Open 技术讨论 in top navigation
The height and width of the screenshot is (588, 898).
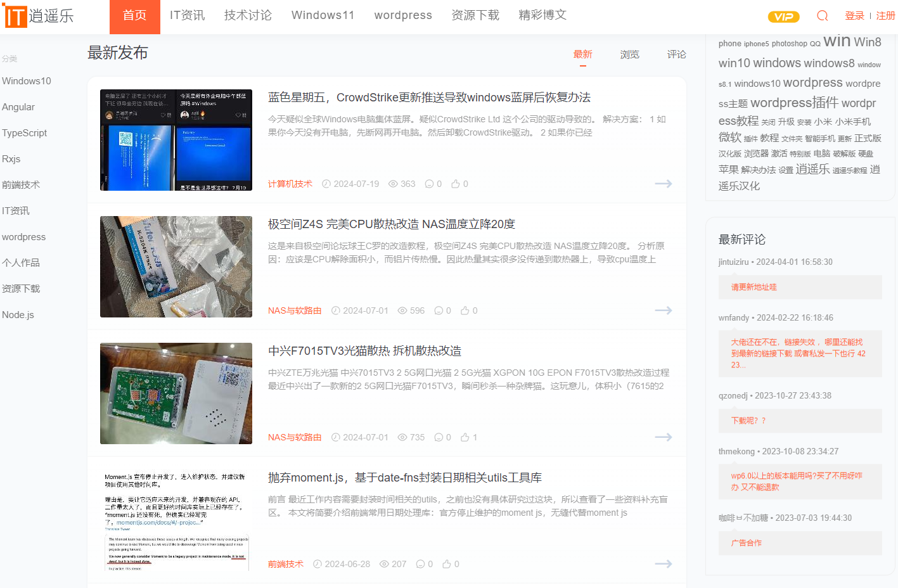tap(248, 15)
